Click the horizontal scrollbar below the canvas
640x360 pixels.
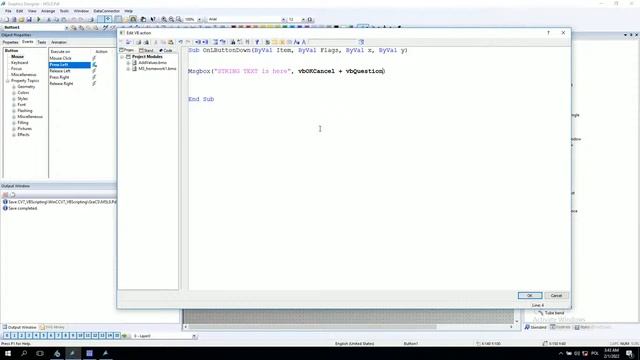point(348,327)
